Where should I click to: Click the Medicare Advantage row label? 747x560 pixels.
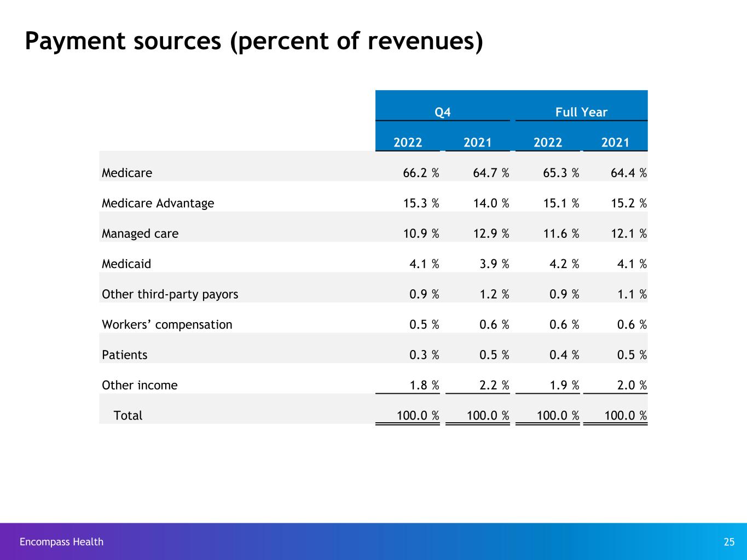[158, 203]
